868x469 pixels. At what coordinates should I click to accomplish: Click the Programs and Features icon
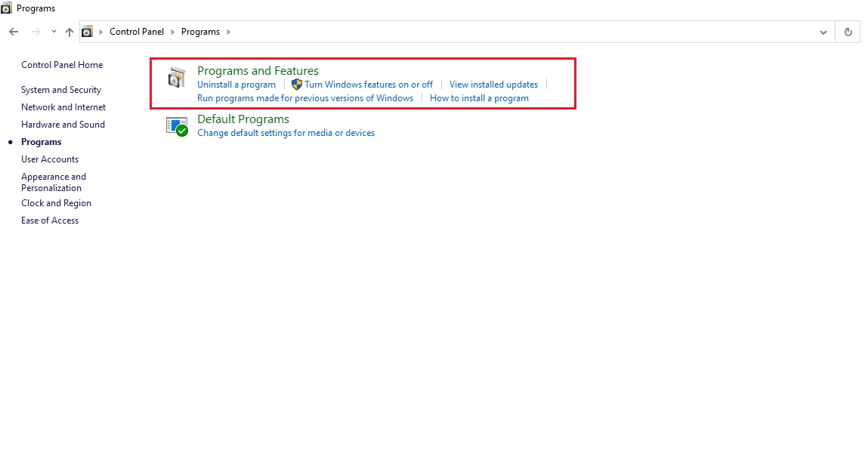pos(177,78)
